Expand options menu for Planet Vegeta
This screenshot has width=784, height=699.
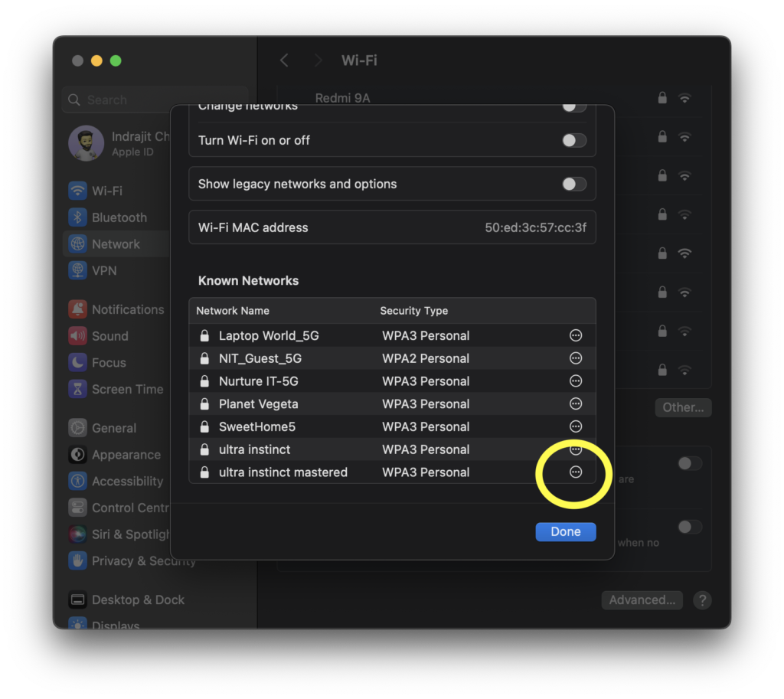click(576, 403)
